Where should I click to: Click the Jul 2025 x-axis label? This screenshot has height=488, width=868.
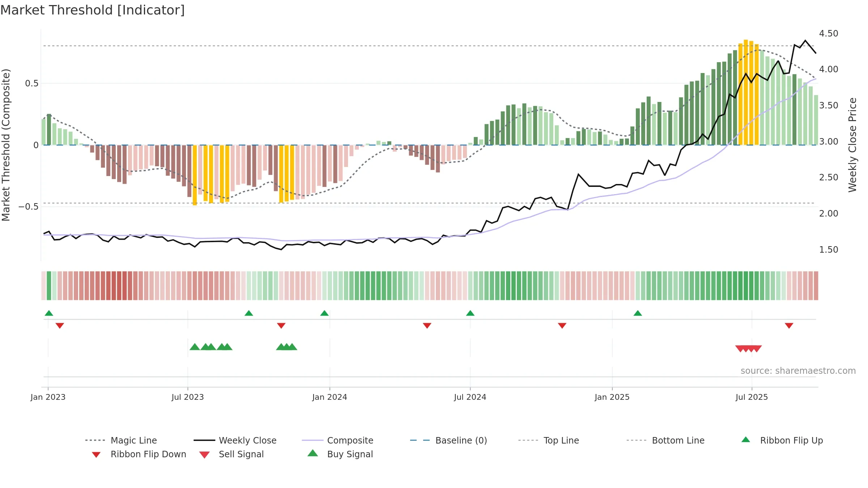pyautogui.click(x=752, y=397)
